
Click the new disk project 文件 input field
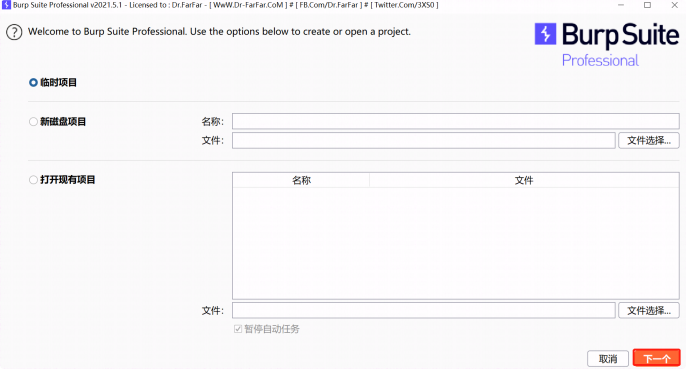point(424,141)
